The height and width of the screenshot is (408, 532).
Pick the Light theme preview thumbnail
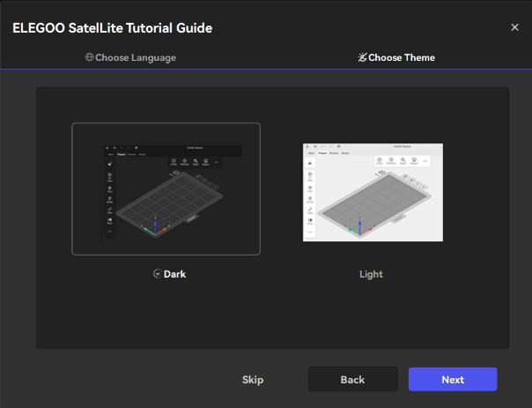pos(372,191)
